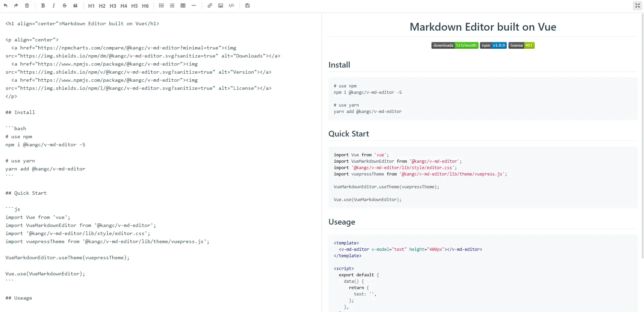The image size is (644, 312).
Task: Insert an image
Action: pos(221,6)
